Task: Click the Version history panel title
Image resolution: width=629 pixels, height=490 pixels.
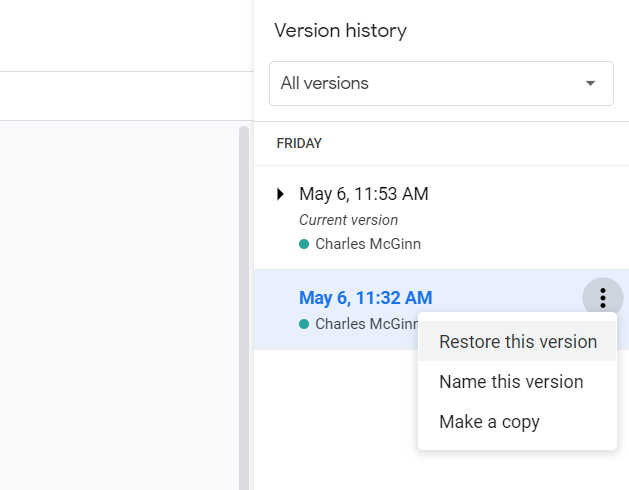Action: tap(340, 30)
